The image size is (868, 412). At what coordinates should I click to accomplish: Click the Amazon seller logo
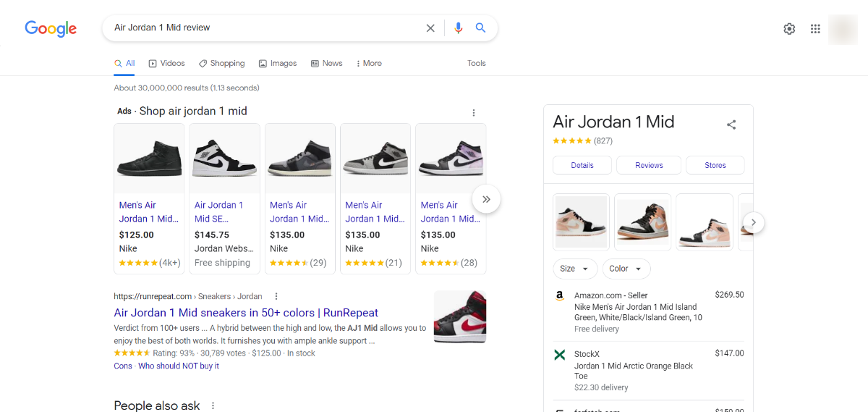(x=559, y=295)
